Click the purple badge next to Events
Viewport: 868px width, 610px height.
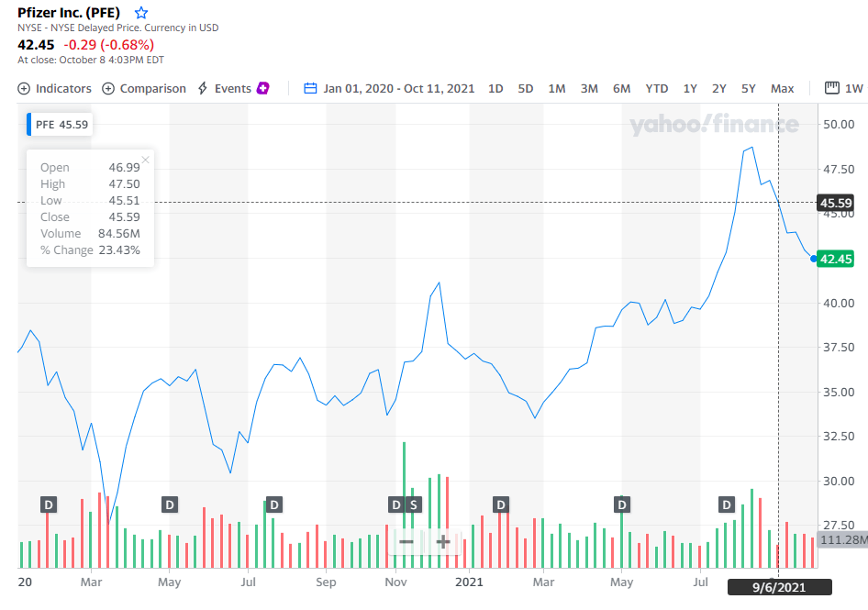tap(263, 89)
